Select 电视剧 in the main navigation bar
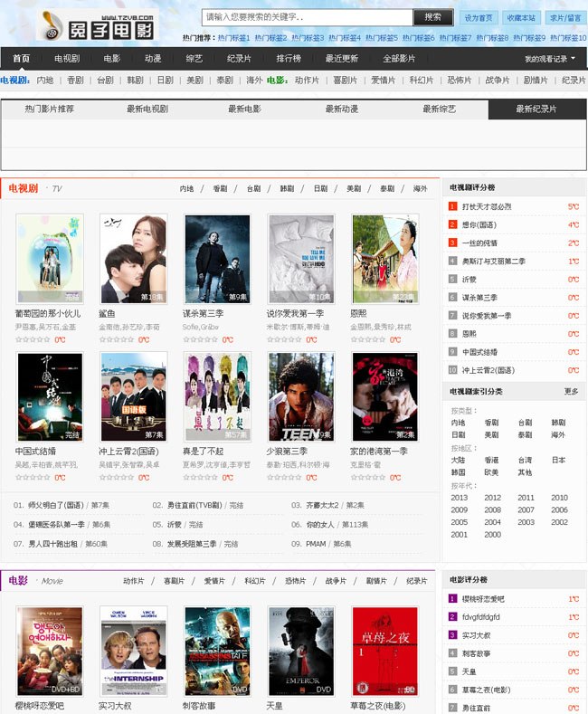This screenshot has height=714, width=588. [x=67, y=58]
